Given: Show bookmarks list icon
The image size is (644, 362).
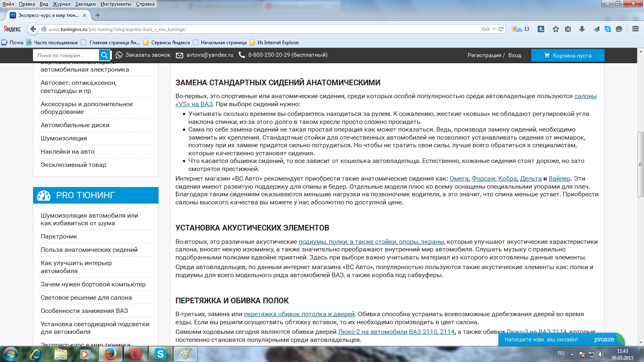Looking at the screenshot, I should (568, 29).
